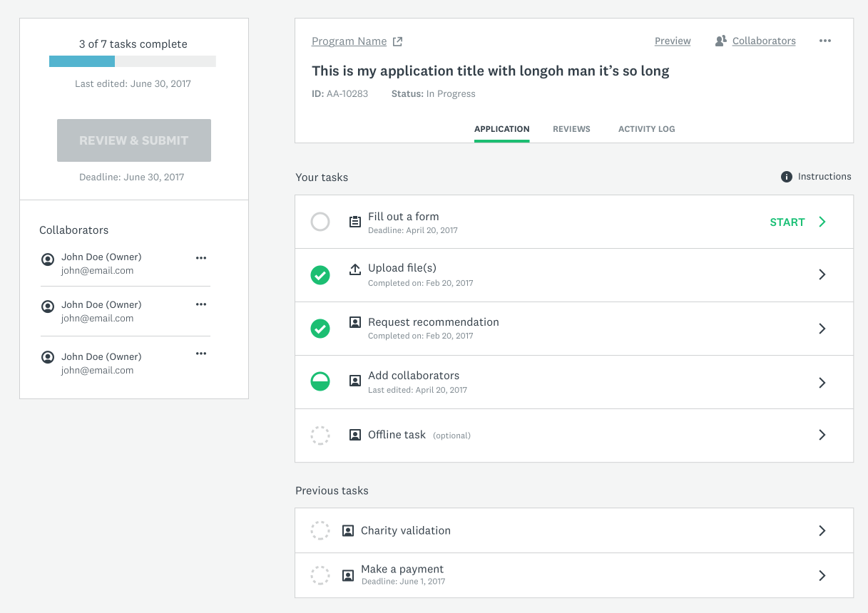Click the tasks complete progress bar

coord(133,61)
